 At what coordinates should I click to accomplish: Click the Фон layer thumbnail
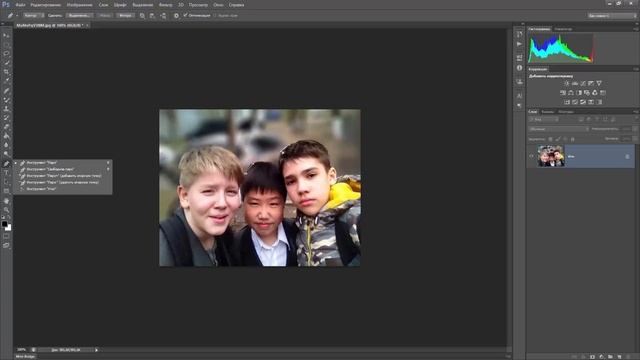coord(551,156)
